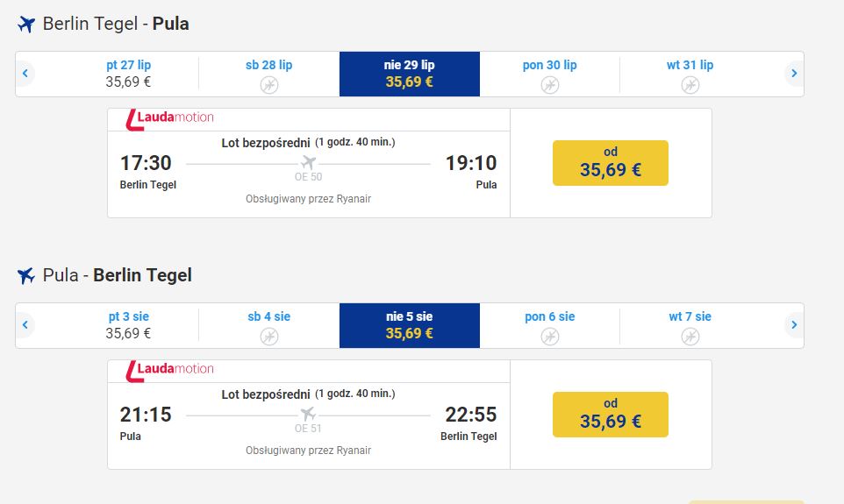Click the plane icon beside Berlin Tegel - Pula
This screenshot has width=844, height=504.
[26, 25]
